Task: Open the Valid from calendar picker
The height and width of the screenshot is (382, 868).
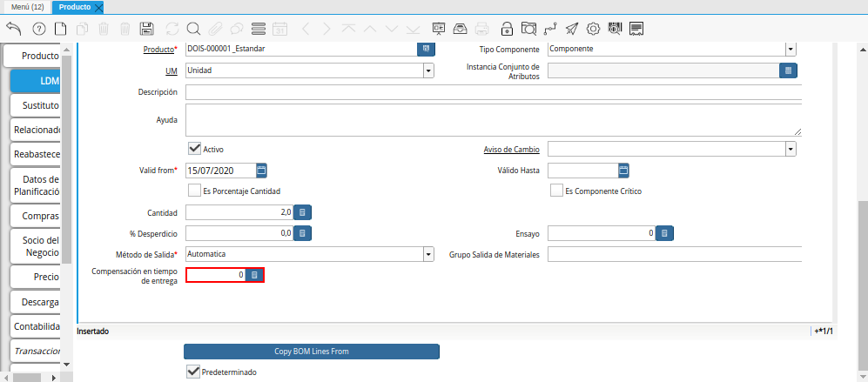Action: (261, 170)
